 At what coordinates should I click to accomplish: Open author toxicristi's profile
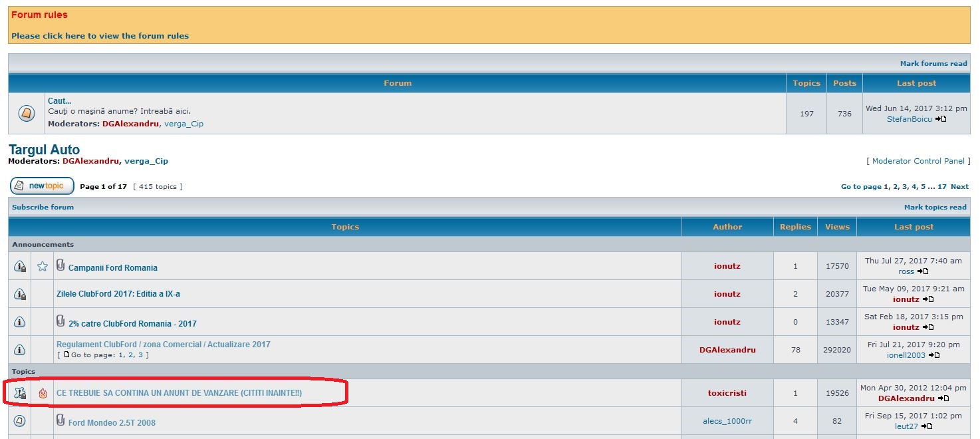point(727,393)
